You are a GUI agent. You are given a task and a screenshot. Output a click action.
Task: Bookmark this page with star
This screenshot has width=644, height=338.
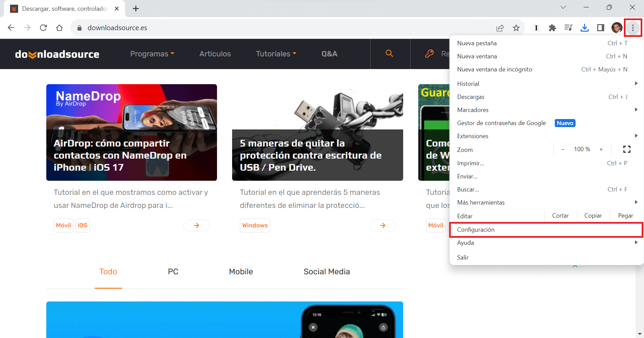tap(516, 28)
